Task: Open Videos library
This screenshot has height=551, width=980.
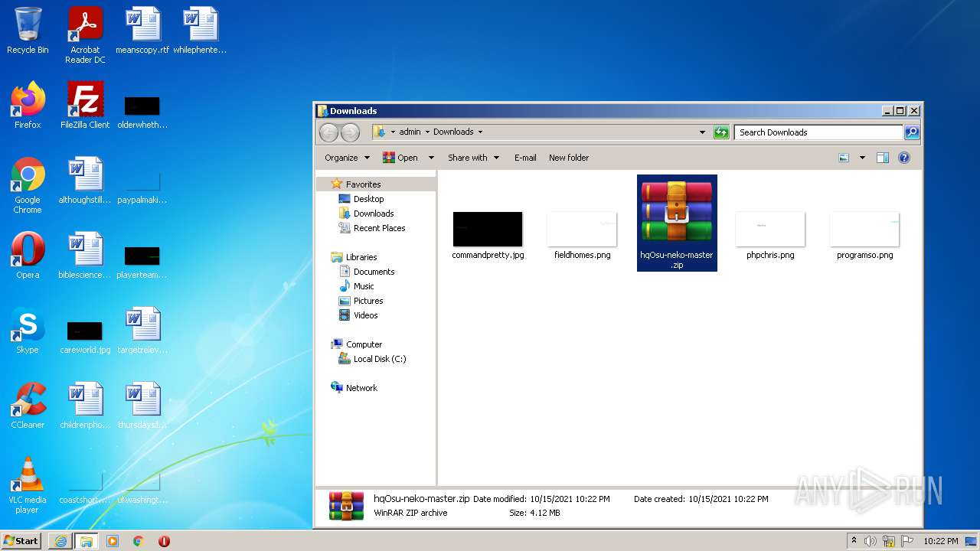Action: pyautogui.click(x=365, y=315)
